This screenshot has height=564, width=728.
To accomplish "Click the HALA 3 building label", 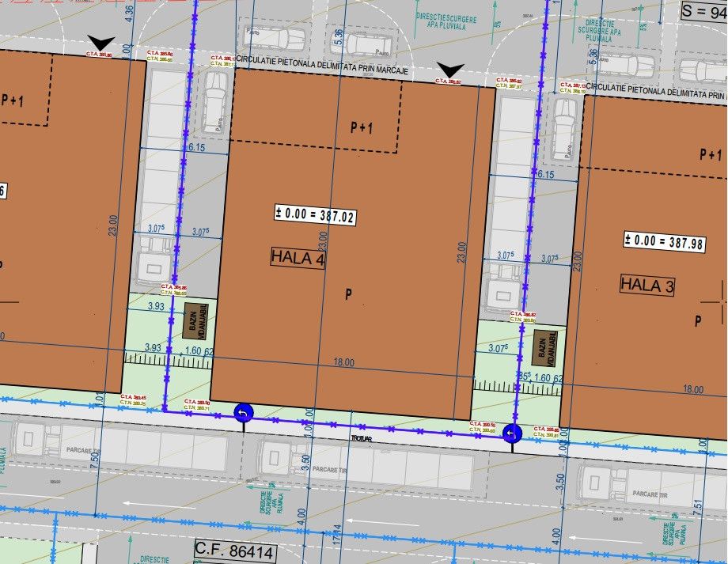I will (647, 286).
